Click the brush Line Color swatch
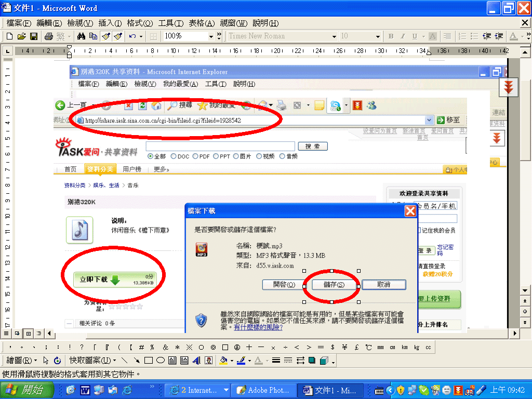Viewport: 532px width, 399px height. point(241,361)
